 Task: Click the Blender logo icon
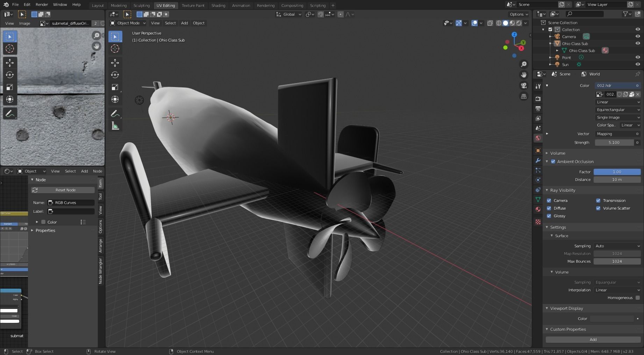(x=6, y=5)
